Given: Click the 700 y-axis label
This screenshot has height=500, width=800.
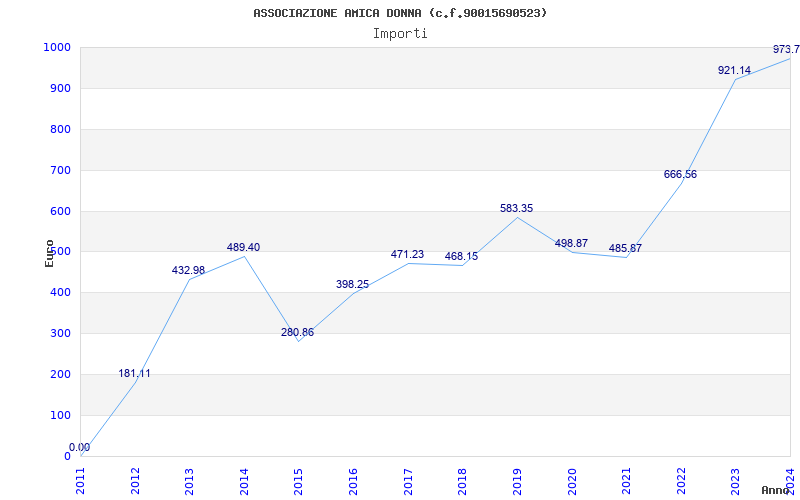Looking at the screenshot, I should coord(60,170).
